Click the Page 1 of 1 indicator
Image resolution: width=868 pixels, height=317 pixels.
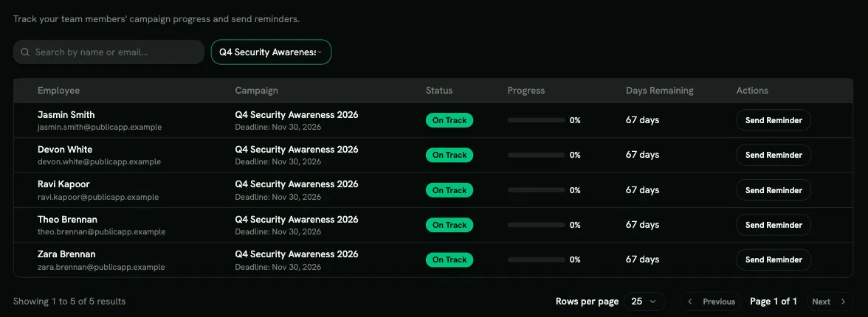(x=774, y=302)
